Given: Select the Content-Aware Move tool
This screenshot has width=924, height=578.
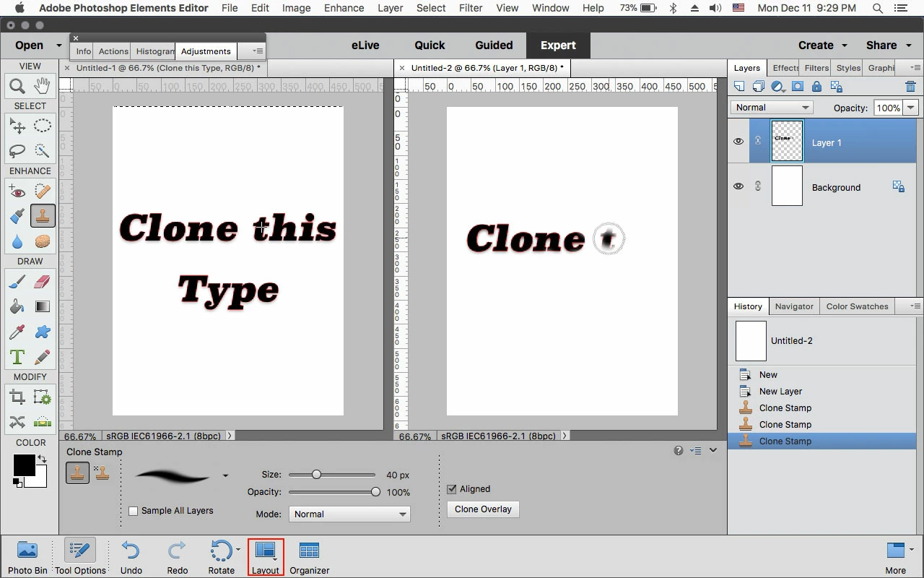Looking at the screenshot, I should pos(17,422).
